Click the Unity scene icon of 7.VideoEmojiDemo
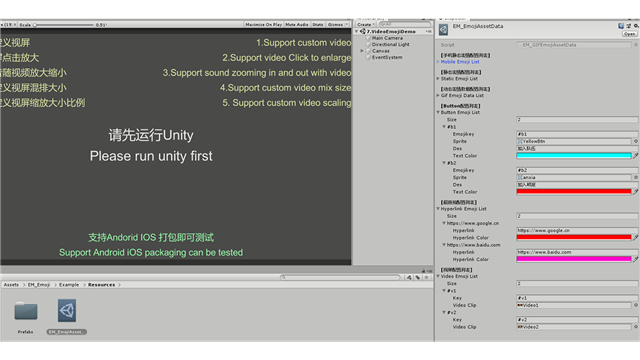640x360 pixels. pyautogui.click(x=362, y=31)
